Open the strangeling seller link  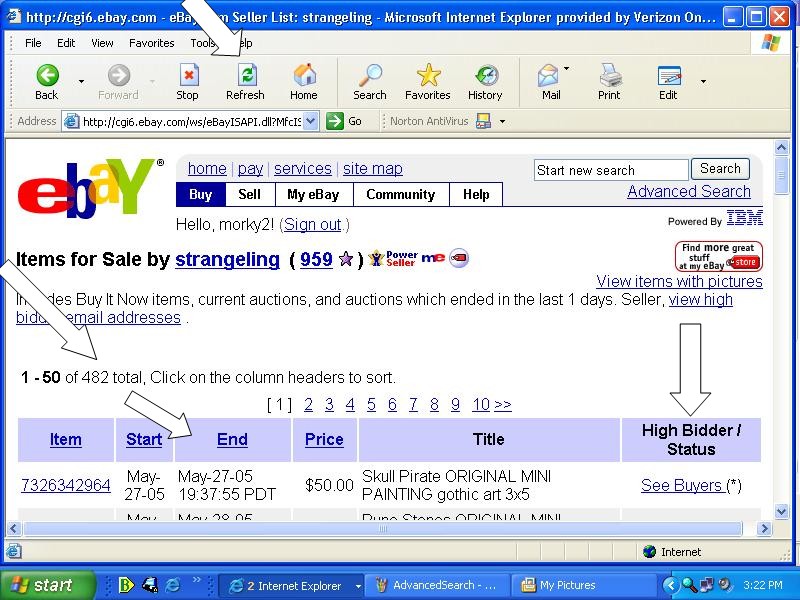(228, 259)
